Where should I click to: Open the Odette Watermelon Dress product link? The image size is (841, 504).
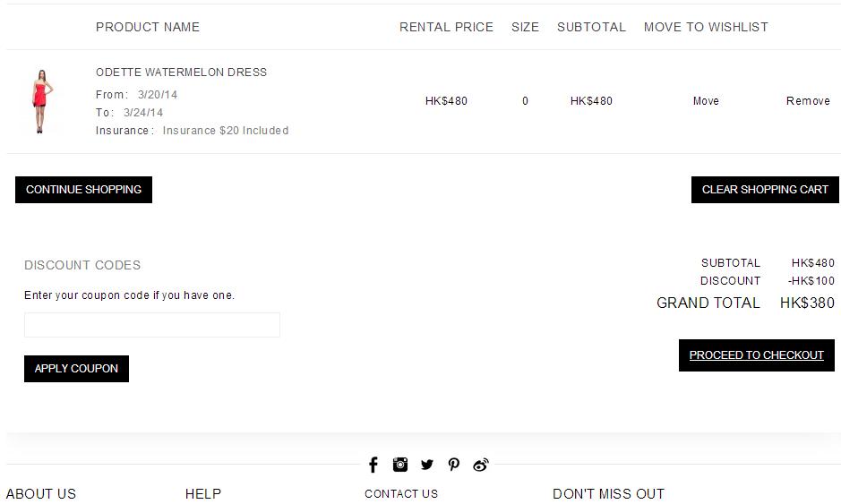tap(181, 73)
